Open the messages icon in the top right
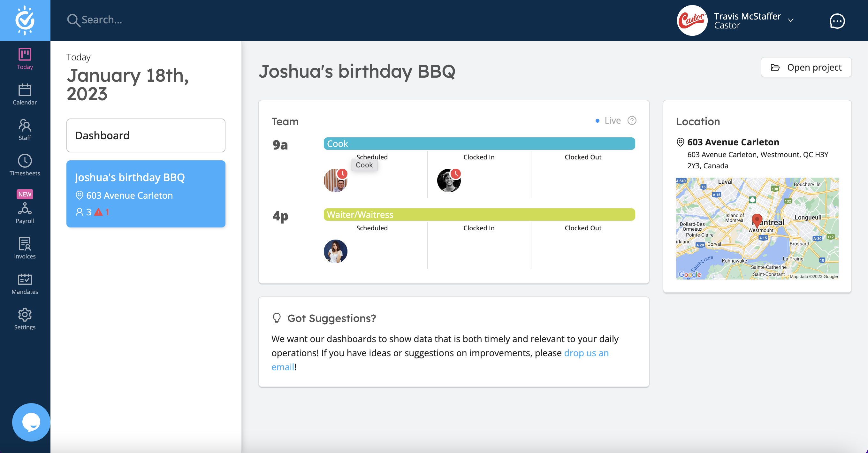868x453 pixels. point(837,21)
